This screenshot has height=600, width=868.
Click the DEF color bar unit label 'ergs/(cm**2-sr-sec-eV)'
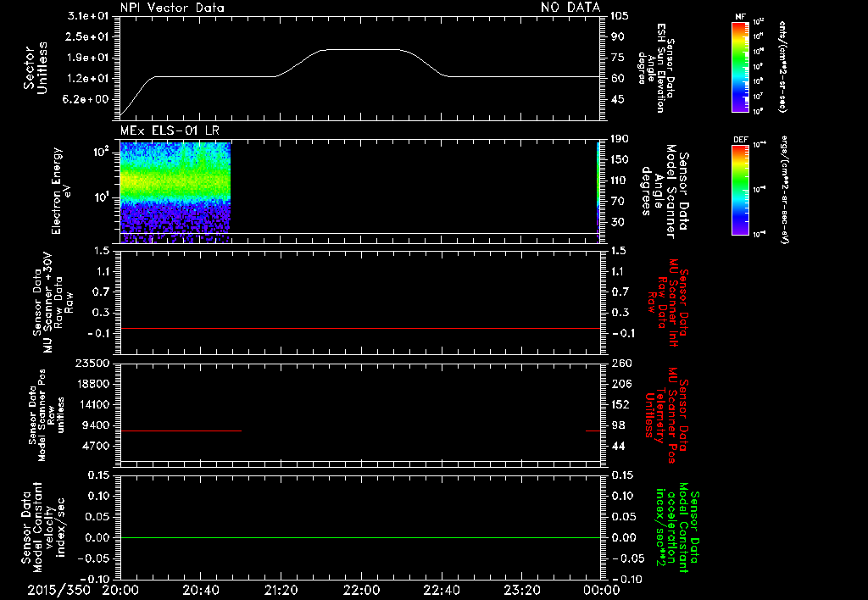click(784, 189)
